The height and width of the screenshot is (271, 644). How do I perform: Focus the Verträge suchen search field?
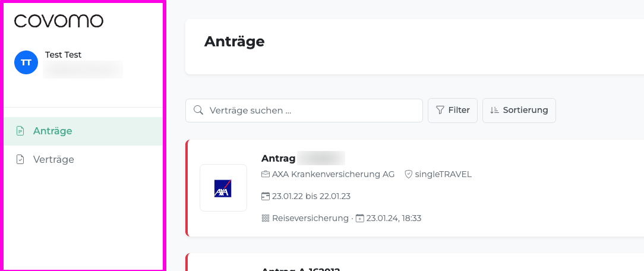click(304, 111)
